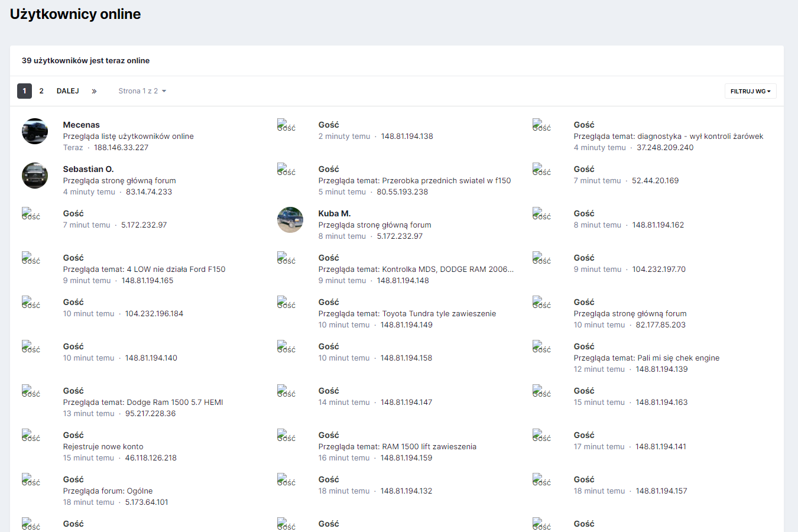This screenshot has width=798, height=532.
Task: Go to page 2 of online users
Action: click(41, 91)
